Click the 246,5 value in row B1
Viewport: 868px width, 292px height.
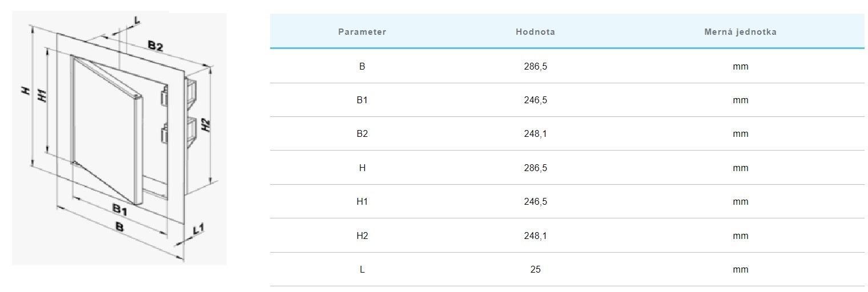click(x=535, y=100)
